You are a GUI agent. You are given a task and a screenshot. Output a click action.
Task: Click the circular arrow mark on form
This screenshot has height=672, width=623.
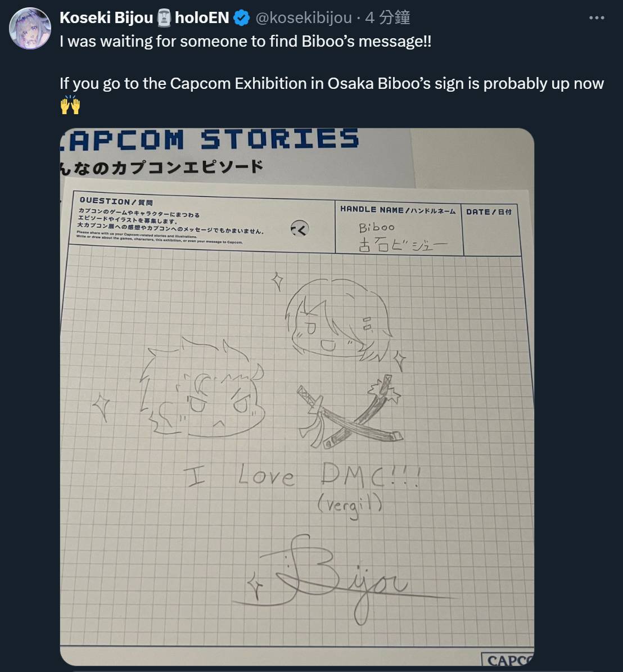click(x=300, y=228)
